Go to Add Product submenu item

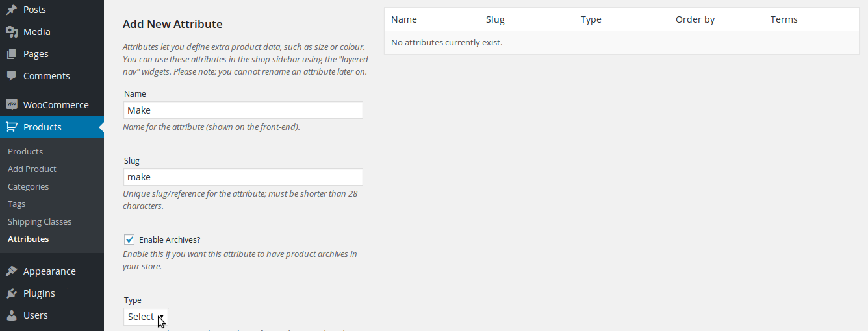click(x=32, y=169)
